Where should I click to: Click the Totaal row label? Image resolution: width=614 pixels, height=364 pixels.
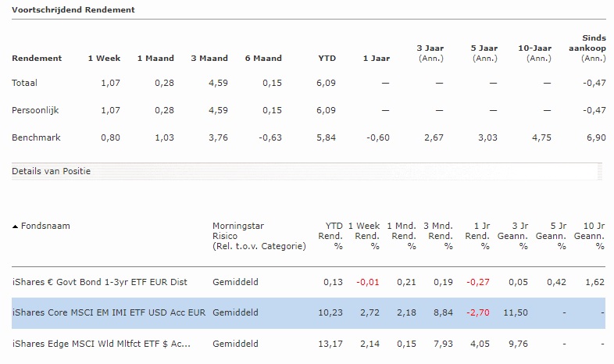(24, 83)
